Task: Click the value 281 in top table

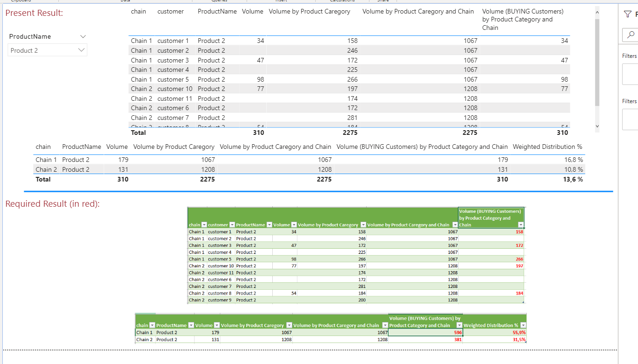Action: (352, 118)
